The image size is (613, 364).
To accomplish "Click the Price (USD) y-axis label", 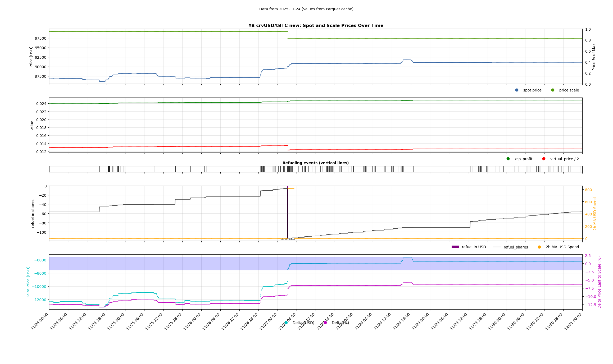I will pos(31,57).
